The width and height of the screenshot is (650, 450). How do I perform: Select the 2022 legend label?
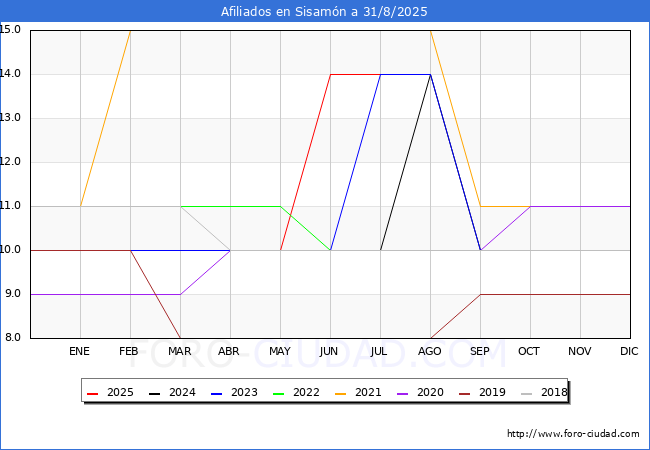tap(306, 392)
